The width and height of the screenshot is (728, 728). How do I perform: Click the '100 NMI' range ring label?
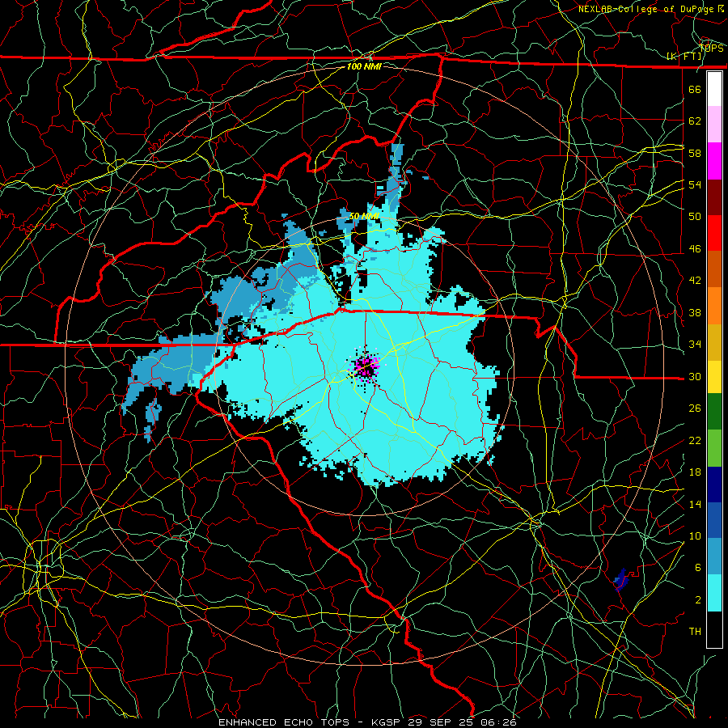click(364, 66)
